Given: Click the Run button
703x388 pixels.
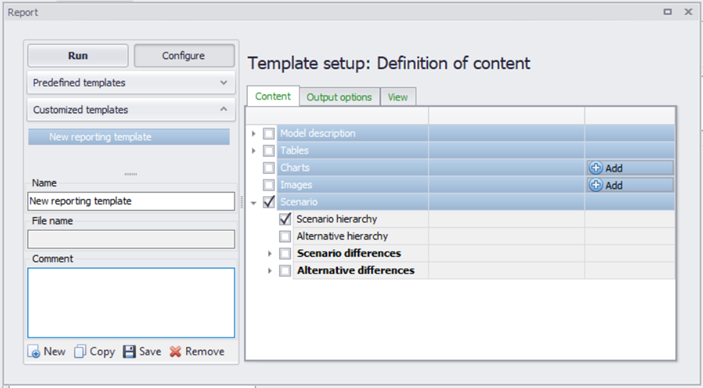Looking at the screenshot, I should (x=78, y=56).
